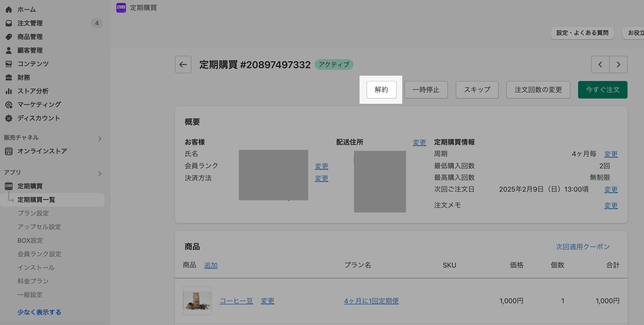Click the 一時停止 button
Screen dimensions: 644x325
tap(426, 89)
